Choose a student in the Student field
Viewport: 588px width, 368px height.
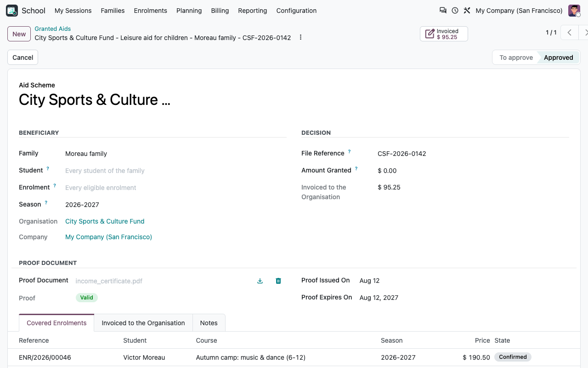(x=175, y=171)
